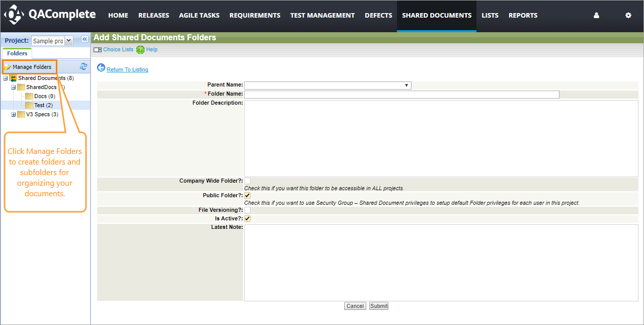The width and height of the screenshot is (644, 325).
Task: Enable the Company Wide Folder checkbox
Action: (248, 181)
